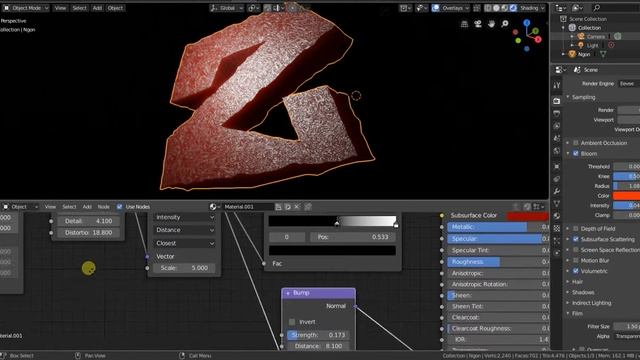The height and width of the screenshot is (360, 640).
Task: Open the Render properties tab icon
Action: tap(557, 101)
